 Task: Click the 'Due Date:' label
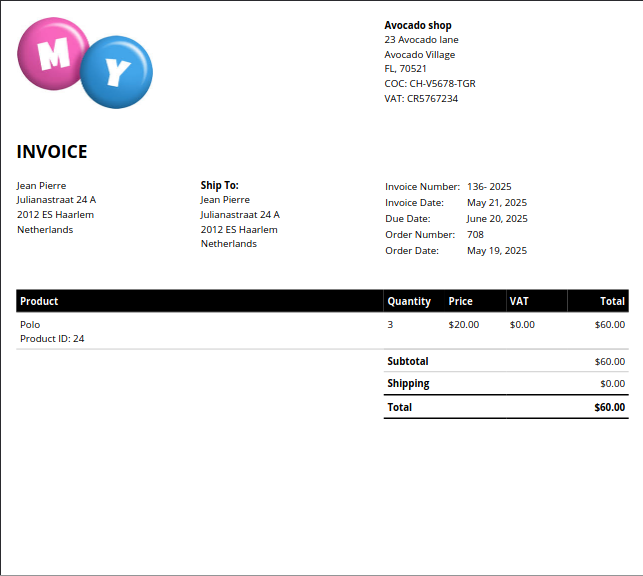point(408,219)
